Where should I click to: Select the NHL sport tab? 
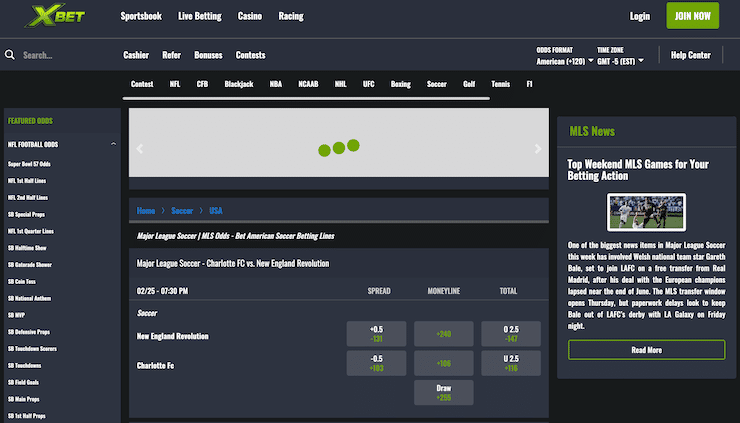(x=340, y=84)
